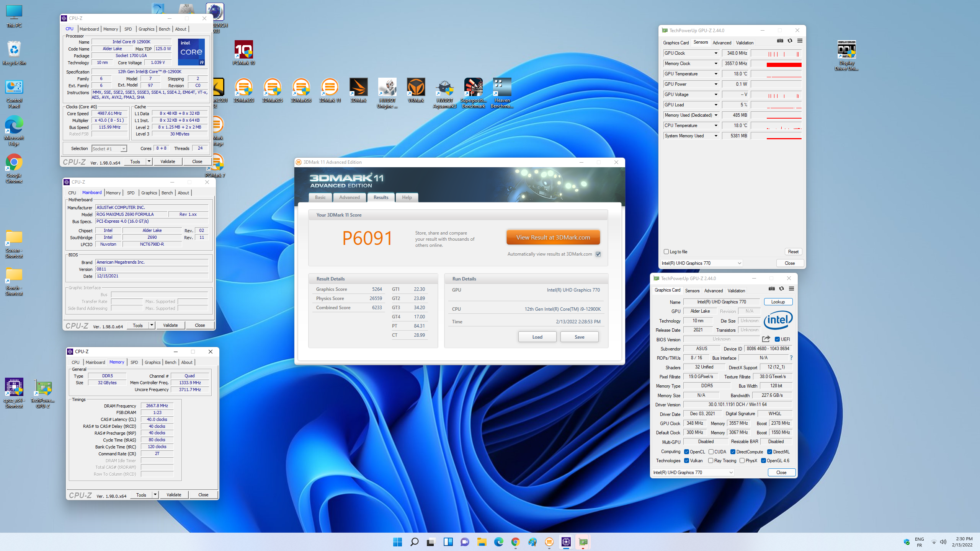Expand the GPU Clock sensor dropdown
The image size is (980, 551).
coord(716,53)
